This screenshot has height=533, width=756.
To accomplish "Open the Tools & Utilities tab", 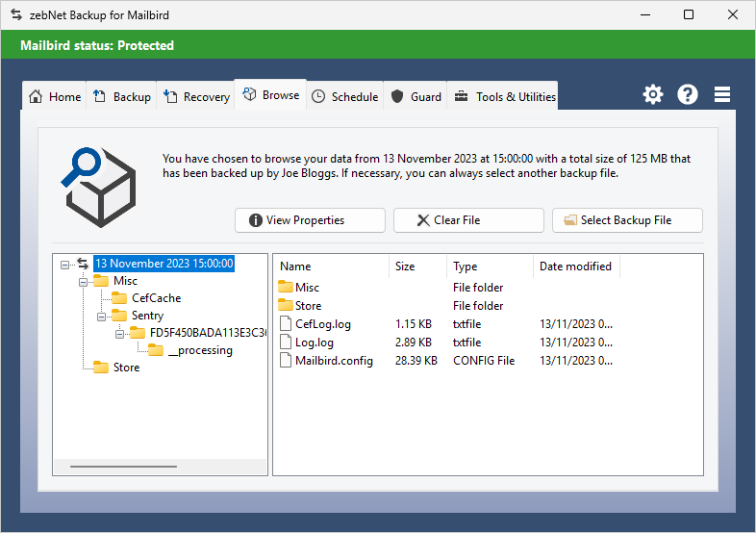I will (505, 96).
